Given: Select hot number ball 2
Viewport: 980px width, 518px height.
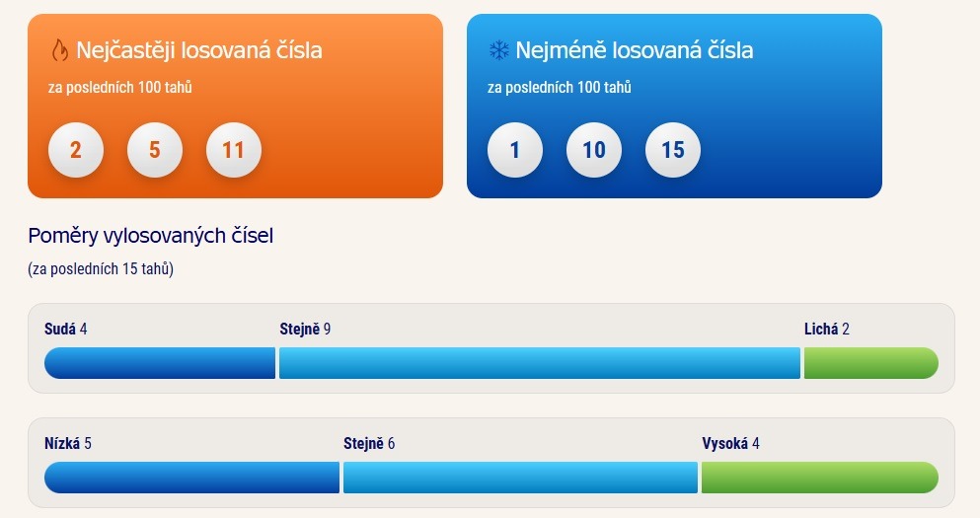Looking at the screenshot, I should pos(76,150).
